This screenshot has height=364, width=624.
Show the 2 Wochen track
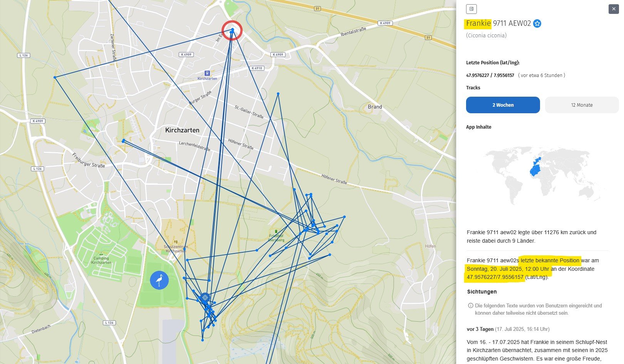point(503,105)
